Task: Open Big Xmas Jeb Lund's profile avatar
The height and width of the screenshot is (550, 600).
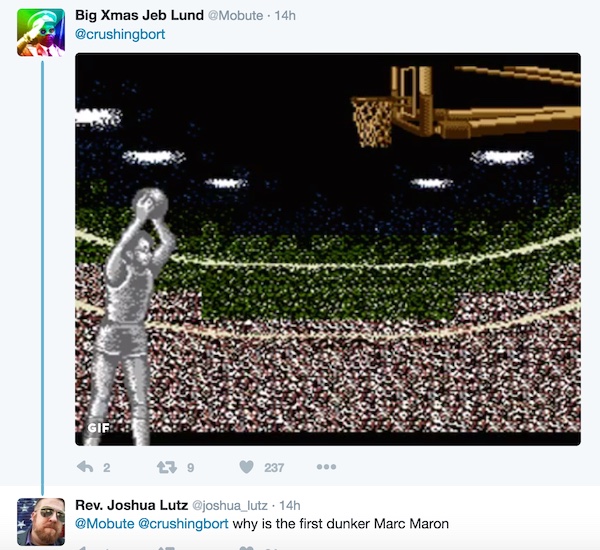Action: point(41,33)
